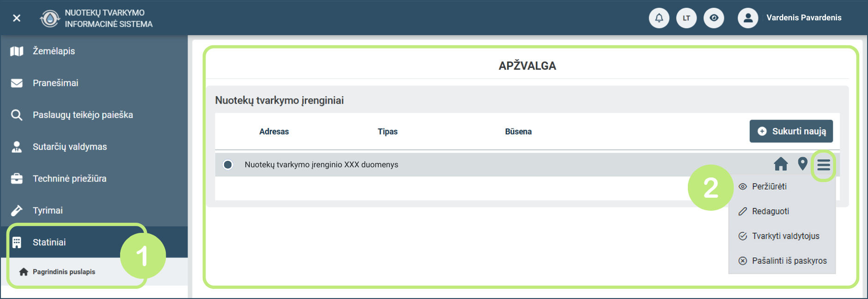Open Techninė priežiūra menu item
Screen dimensions: 868x299
(94, 178)
